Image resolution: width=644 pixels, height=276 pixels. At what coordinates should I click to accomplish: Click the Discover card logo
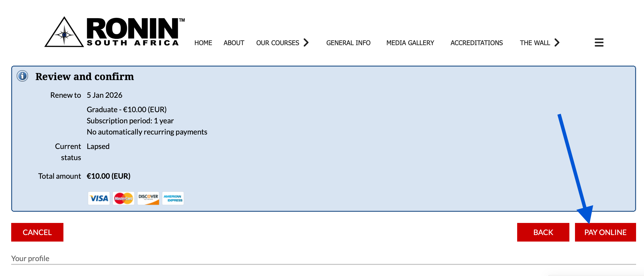click(148, 198)
